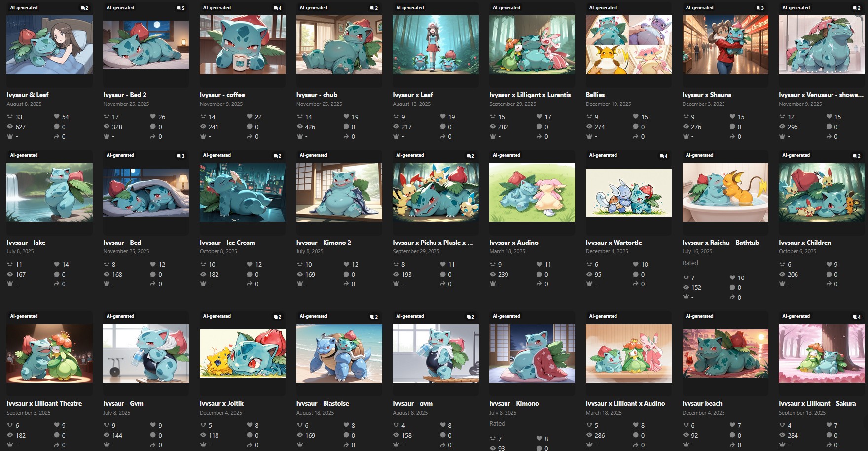Open the Bellies four-panel thumbnail
Image resolution: width=868 pixels, height=451 pixels.
[629, 45]
